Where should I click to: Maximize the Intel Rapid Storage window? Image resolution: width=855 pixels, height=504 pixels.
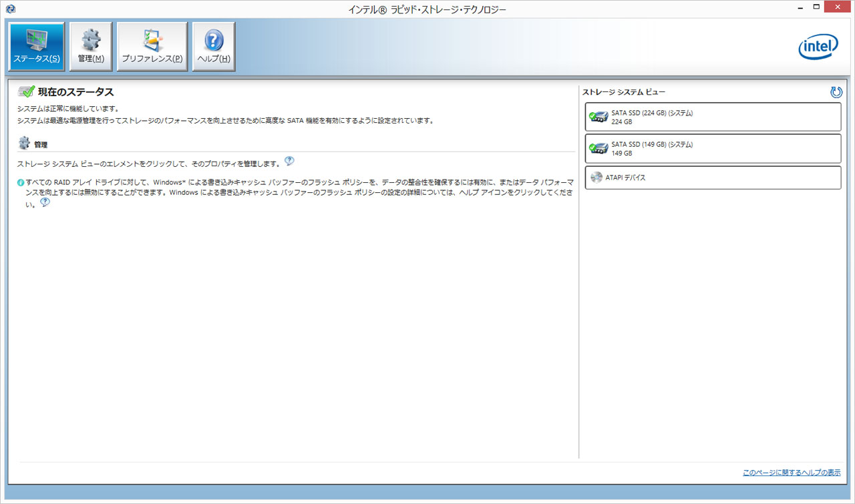pyautogui.click(x=816, y=6)
